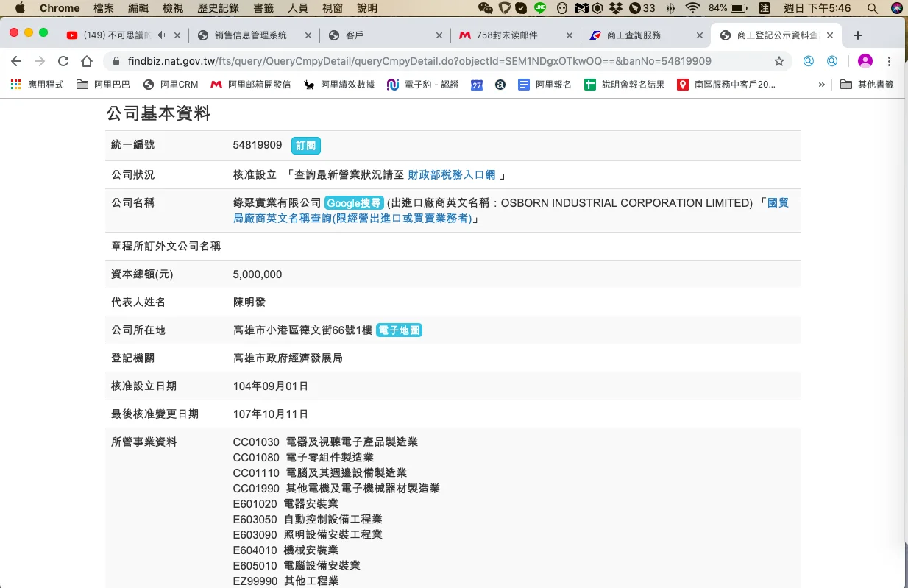This screenshot has width=908, height=588.
Task: Open the Chrome three-dot menu
Action: tap(890, 61)
